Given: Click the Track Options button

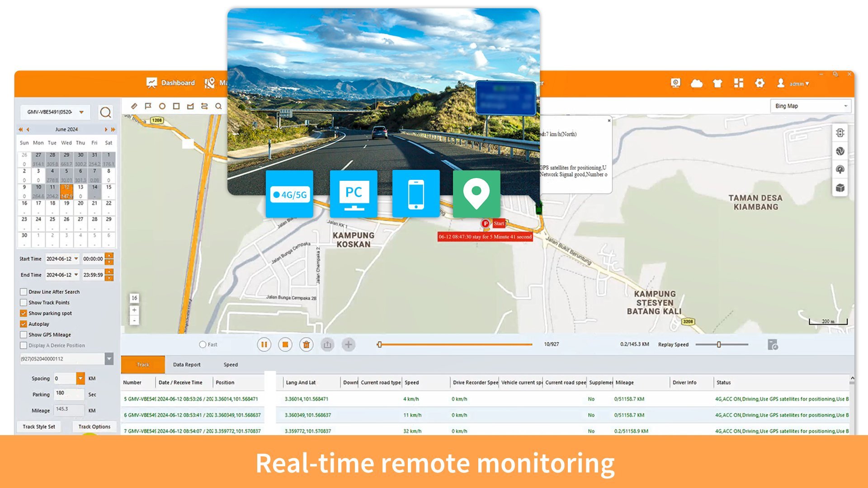Looking at the screenshot, I should click(x=94, y=427).
